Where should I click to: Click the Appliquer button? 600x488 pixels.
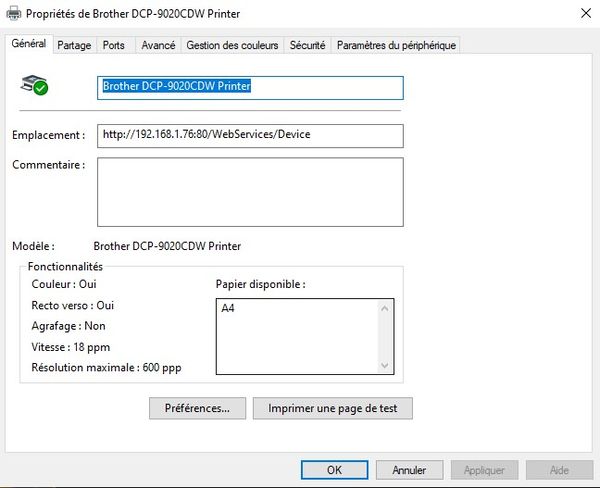[x=484, y=470]
